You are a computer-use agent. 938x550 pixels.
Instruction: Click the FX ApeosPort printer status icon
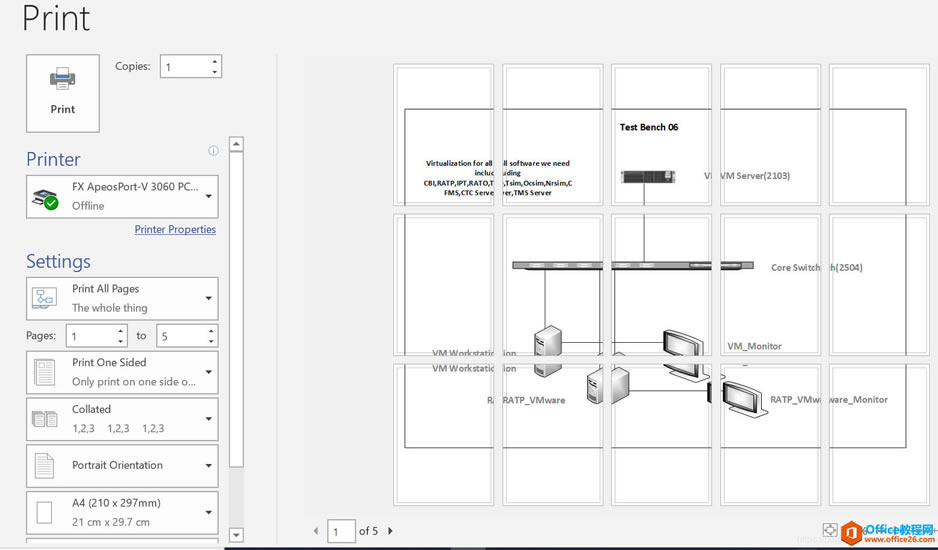(x=45, y=198)
